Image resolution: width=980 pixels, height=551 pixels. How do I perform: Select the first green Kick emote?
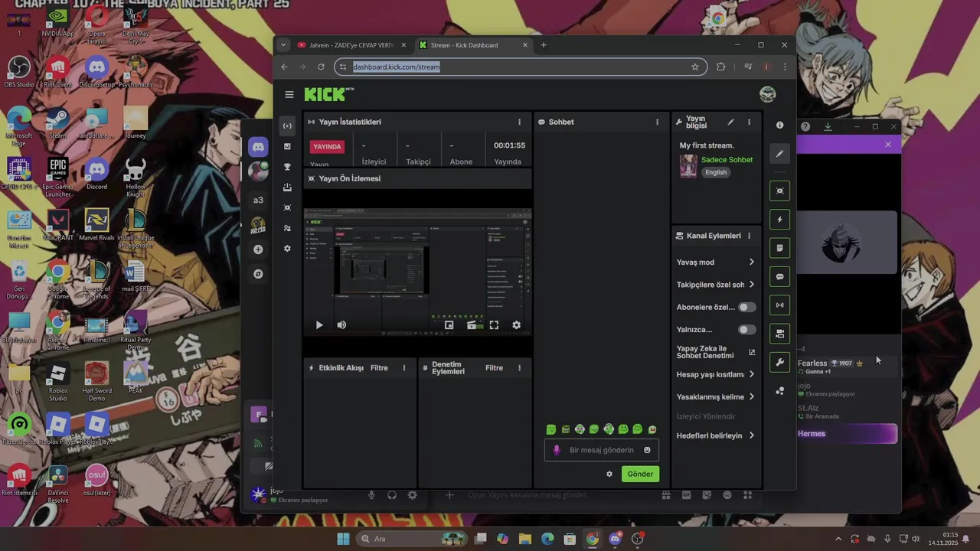click(x=551, y=429)
